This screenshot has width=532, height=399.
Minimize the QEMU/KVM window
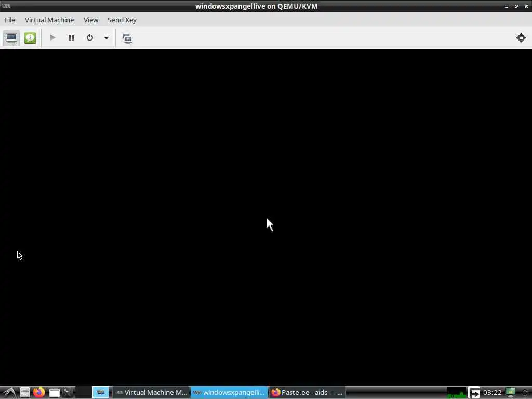pos(506,6)
